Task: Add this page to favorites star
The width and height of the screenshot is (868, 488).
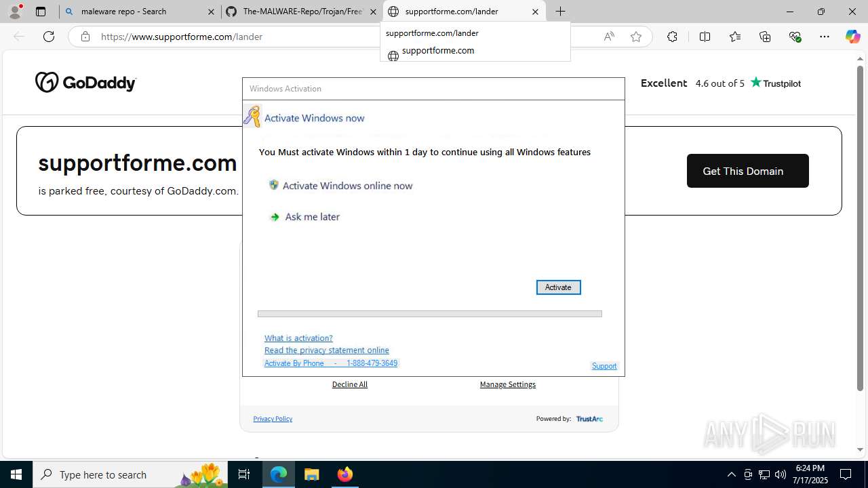Action: [636, 37]
